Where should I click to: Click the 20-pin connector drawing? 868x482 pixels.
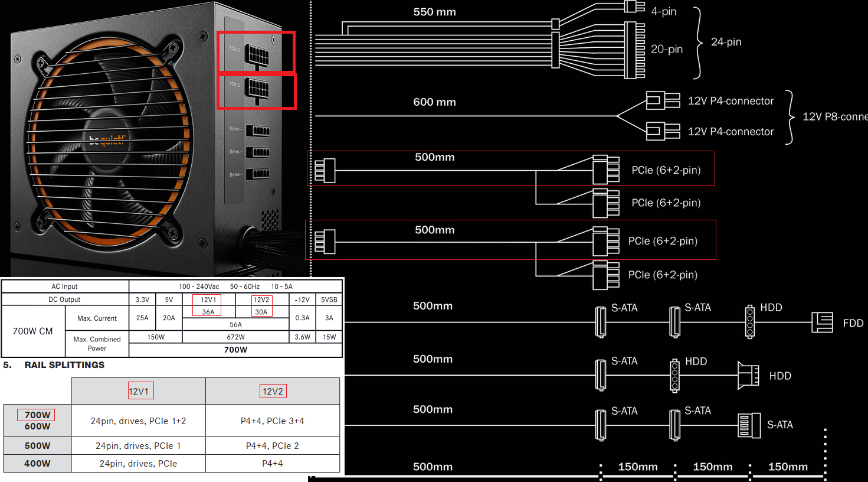pyautogui.click(x=635, y=50)
